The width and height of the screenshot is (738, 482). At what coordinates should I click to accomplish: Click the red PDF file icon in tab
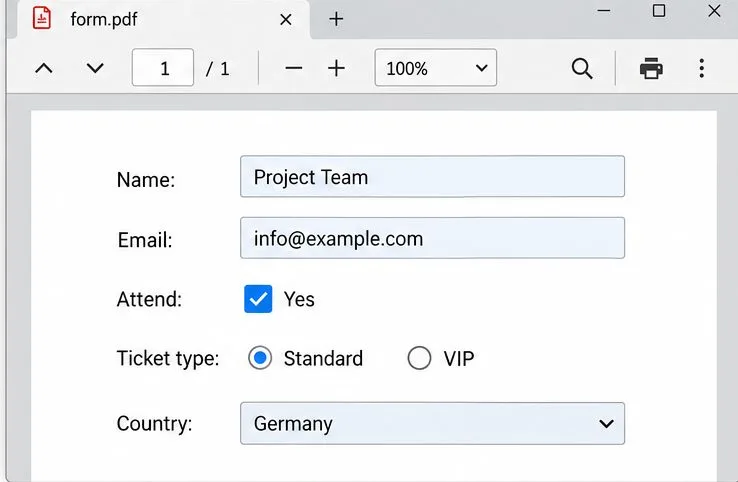coord(42,18)
